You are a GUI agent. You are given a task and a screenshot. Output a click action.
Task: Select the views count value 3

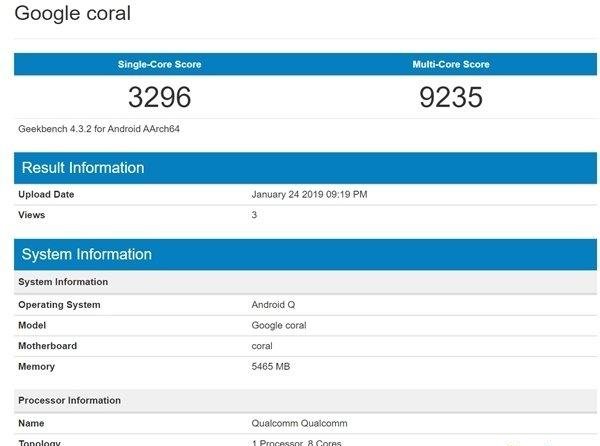(254, 215)
